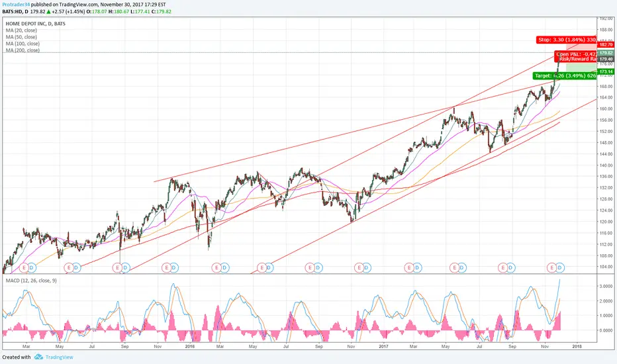Select the earnings E marker of Feb 2017
This screenshot has height=364, width=617.
pos(409,268)
